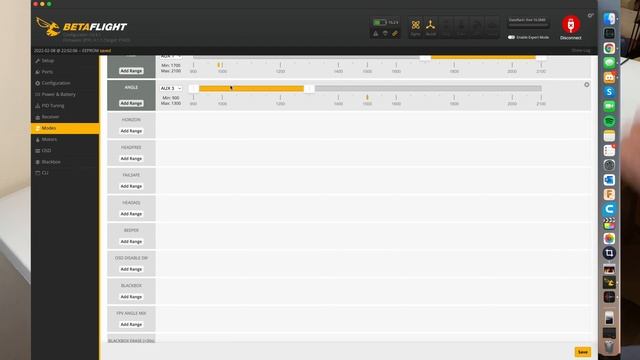The width and height of the screenshot is (640, 360).
Task: Open the gear options icon at top right
Action: pos(590,16)
